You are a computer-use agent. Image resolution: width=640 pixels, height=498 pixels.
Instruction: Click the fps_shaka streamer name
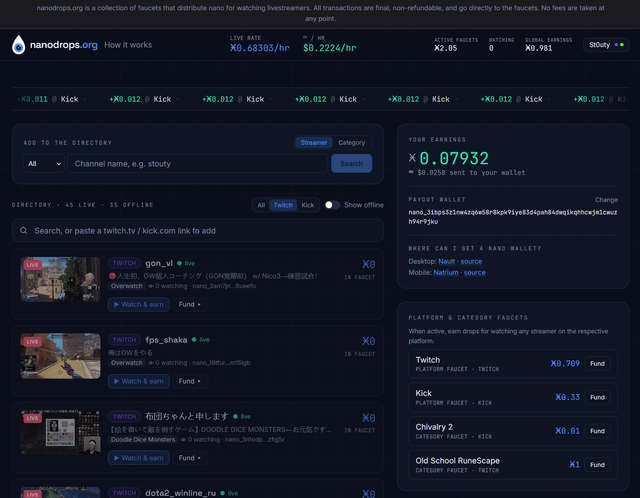(166, 340)
